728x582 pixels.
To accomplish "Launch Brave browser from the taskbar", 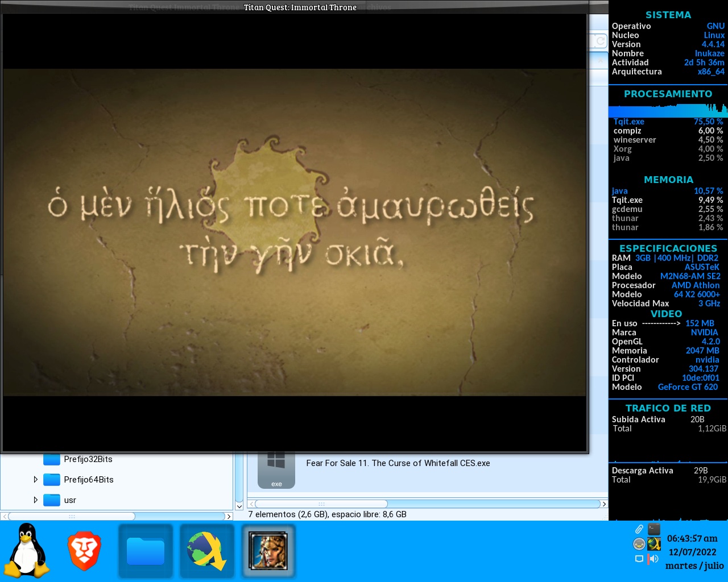I will coord(84,551).
